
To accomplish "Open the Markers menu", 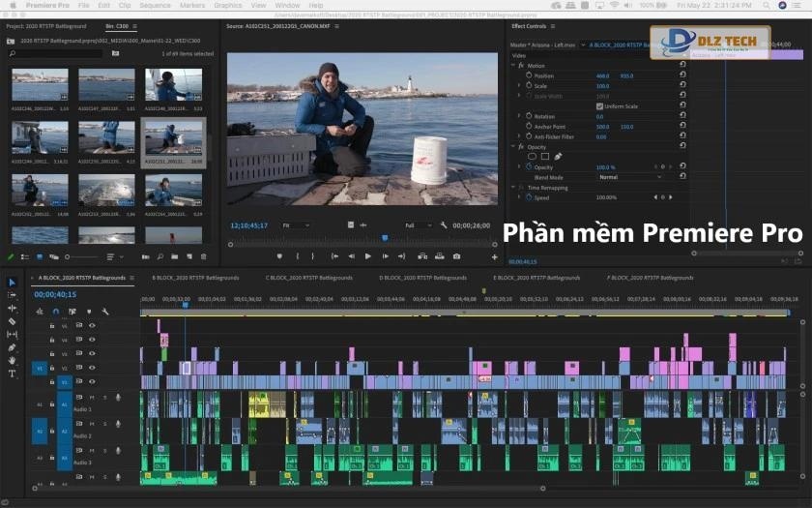I will [x=192, y=5].
